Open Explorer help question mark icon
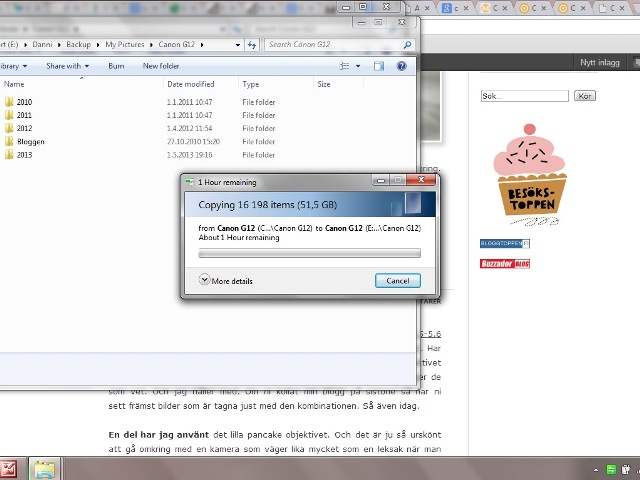Viewport: 640px width, 480px height. pos(402,66)
